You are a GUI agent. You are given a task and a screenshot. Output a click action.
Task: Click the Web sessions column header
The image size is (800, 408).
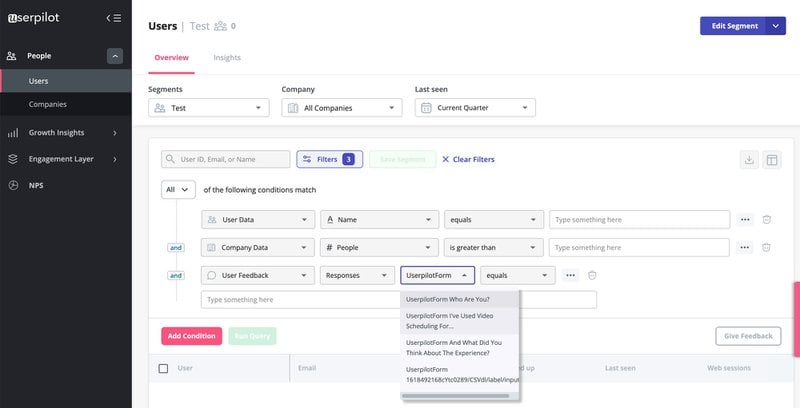[729, 368]
